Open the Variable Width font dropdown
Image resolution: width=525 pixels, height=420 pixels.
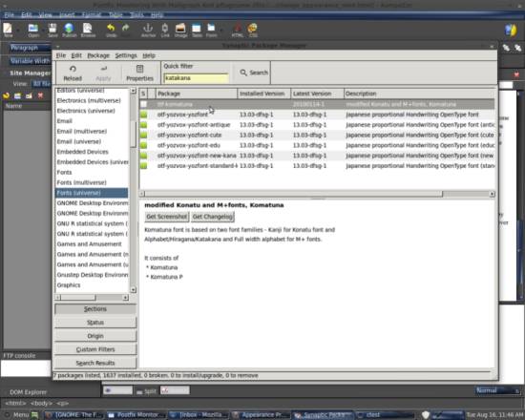pos(30,61)
